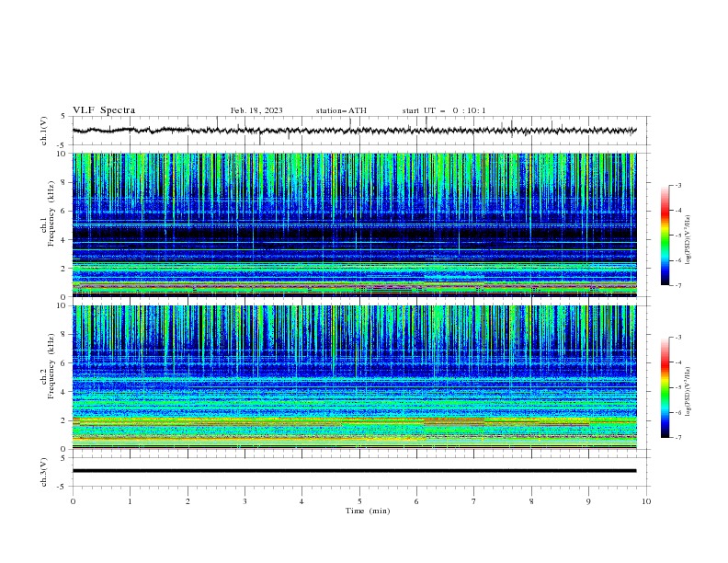Click the ch.2 spectrogram color bar
The image size is (728, 563).
click(665, 387)
